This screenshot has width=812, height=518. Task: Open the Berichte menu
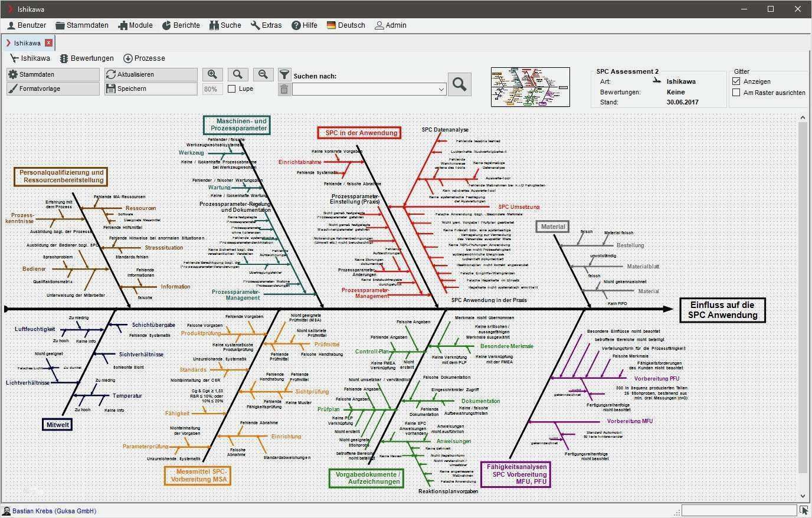tap(181, 25)
